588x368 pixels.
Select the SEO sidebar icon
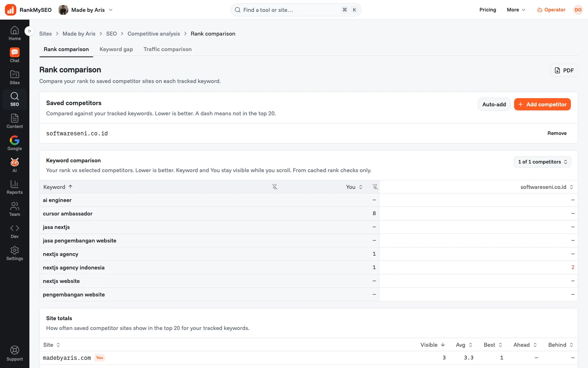click(x=15, y=99)
